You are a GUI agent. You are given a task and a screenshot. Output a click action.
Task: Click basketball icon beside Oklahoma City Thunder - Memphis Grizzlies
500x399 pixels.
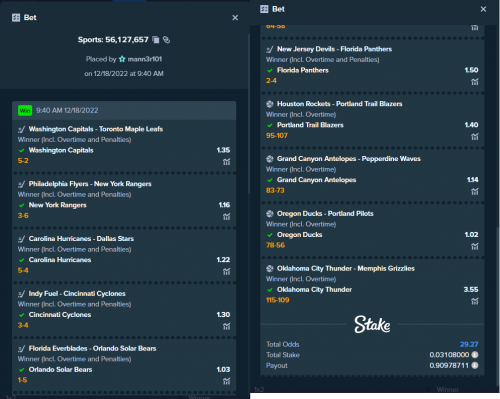pyautogui.click(x=270, y=269)
